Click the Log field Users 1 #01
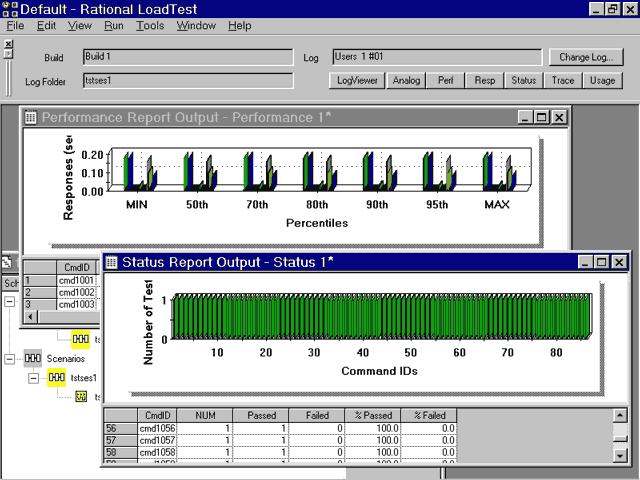640x480 pixels. click(437, 57)
